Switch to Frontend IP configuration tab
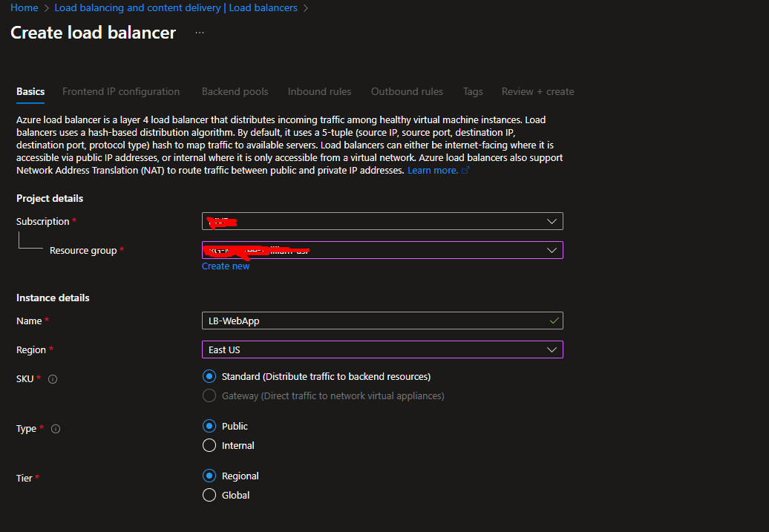Screen dimensions: 769x532 point(121,92)
